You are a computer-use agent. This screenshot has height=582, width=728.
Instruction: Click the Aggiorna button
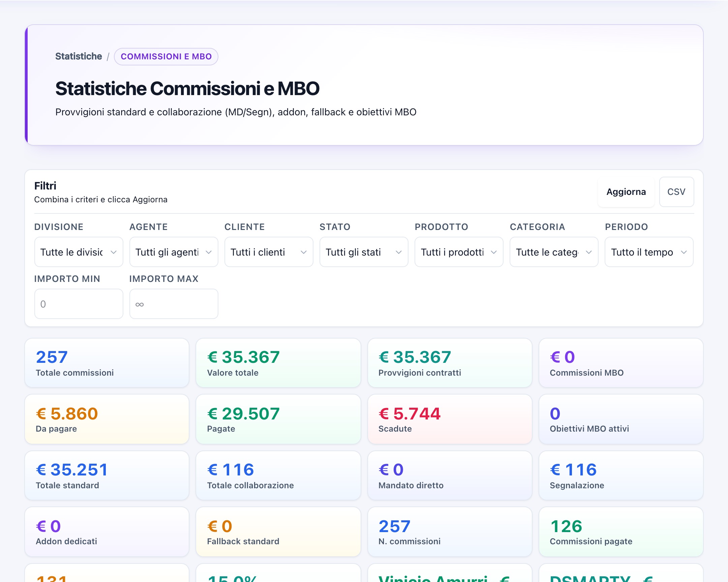(x=626, y=192)
